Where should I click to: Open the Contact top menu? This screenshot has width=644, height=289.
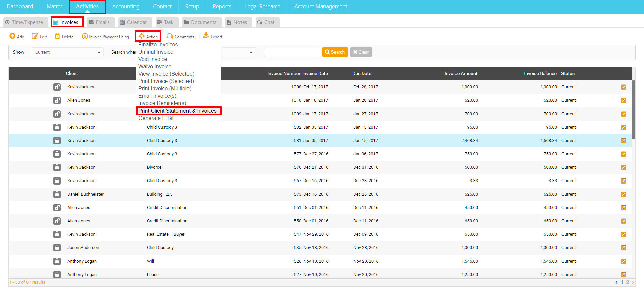coord(162,7)
